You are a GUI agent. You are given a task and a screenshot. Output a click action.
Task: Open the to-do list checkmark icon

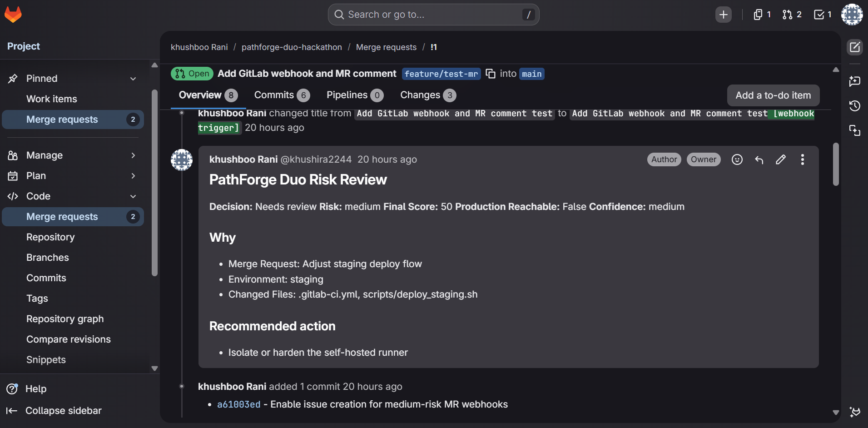coord(822,15)
